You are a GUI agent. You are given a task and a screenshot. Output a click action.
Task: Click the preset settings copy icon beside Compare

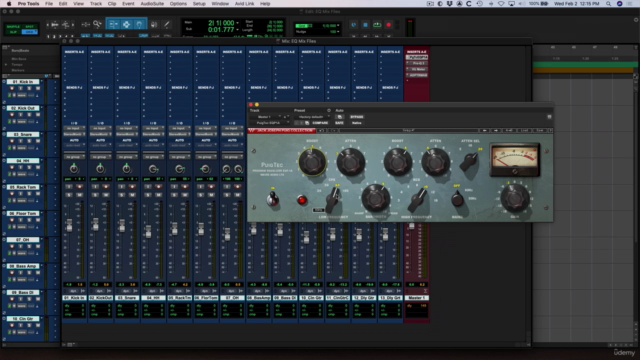307,123
